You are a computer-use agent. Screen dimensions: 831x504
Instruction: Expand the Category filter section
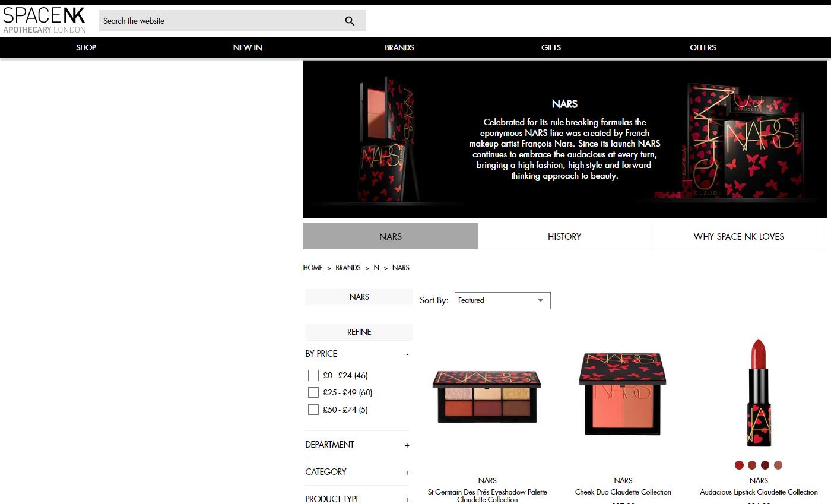(x=357, y=472)
